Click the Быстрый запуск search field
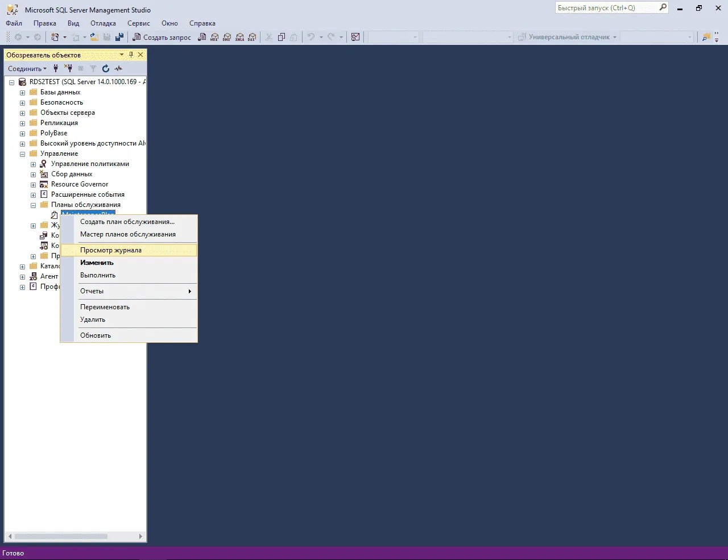 coord(606,8)
